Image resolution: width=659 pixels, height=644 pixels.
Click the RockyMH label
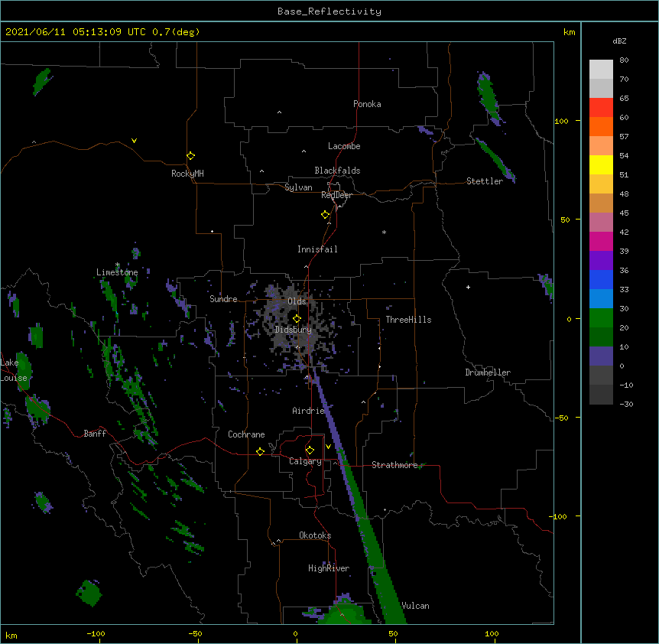187,174
